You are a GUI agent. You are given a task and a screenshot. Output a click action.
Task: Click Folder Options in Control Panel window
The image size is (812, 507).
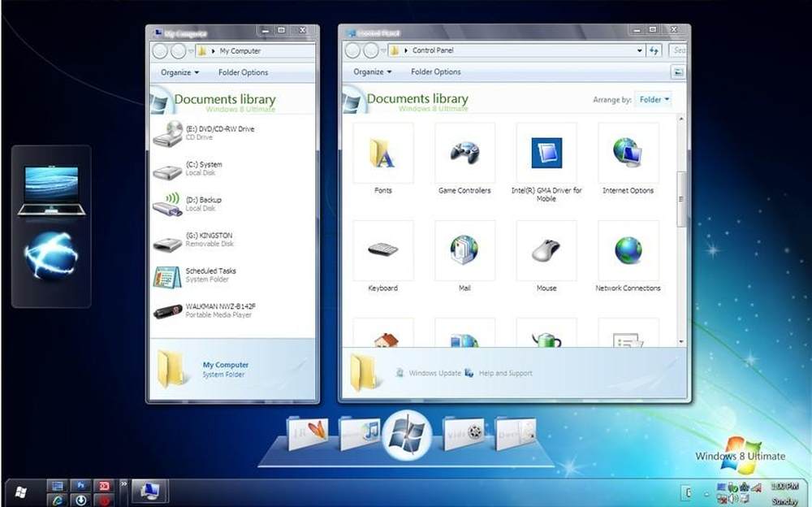[x=436, y=72]
